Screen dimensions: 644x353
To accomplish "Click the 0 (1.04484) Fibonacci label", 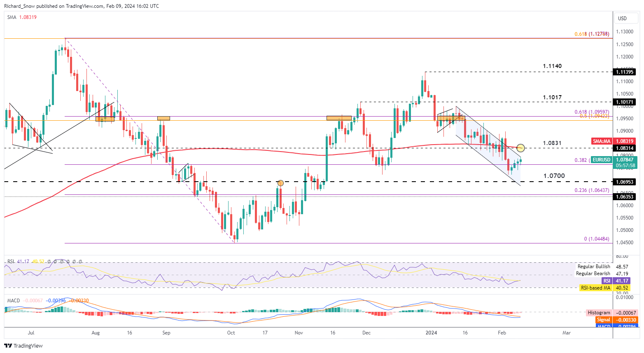I will pos(597,239).
